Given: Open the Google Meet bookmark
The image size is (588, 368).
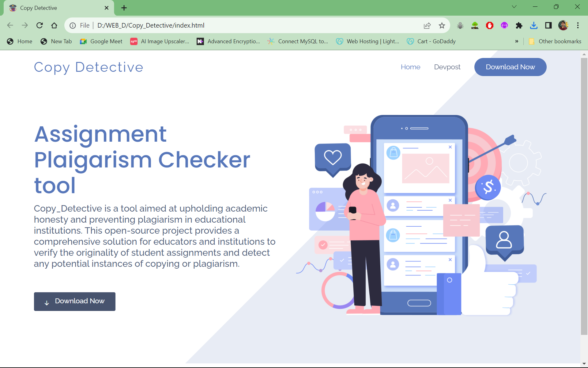Looking at the screenshot, I should click(101, 41).
